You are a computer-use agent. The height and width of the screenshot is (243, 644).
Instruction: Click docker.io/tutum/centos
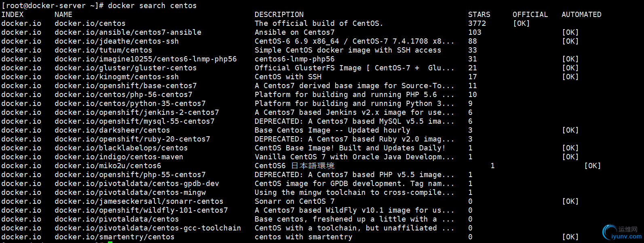(103, 50)
